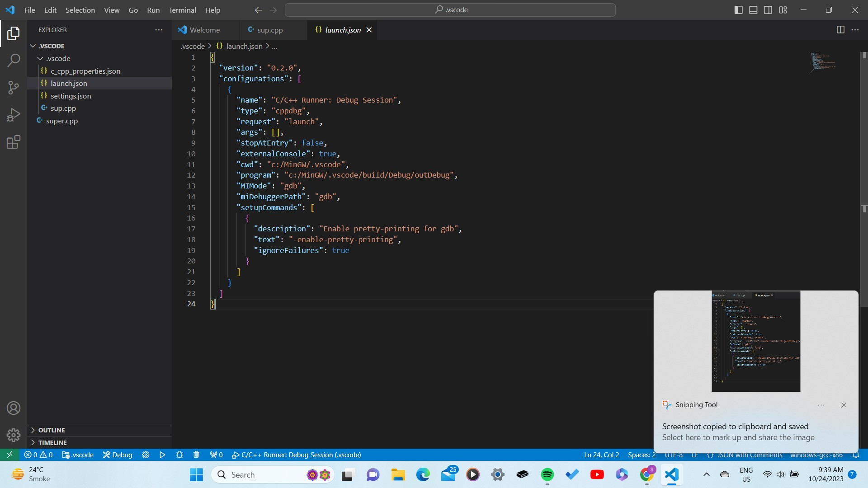Click the bug icon in the status bar
868x488 pixels.
(179, 455)
